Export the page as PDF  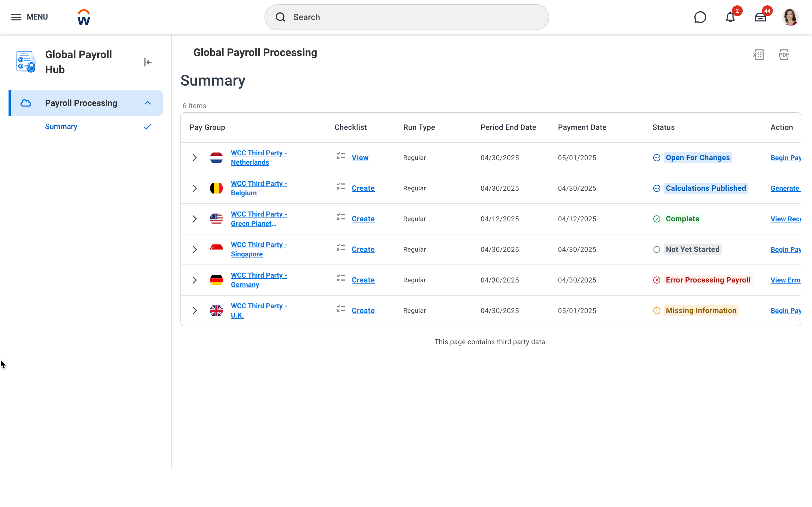point(784,54)
